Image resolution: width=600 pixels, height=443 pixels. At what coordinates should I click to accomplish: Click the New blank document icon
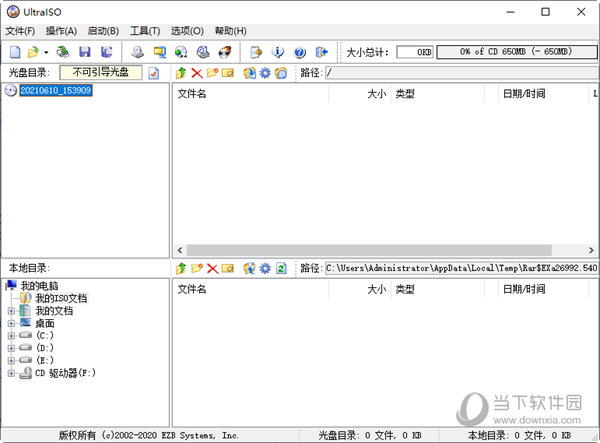(x=15, y=52)
